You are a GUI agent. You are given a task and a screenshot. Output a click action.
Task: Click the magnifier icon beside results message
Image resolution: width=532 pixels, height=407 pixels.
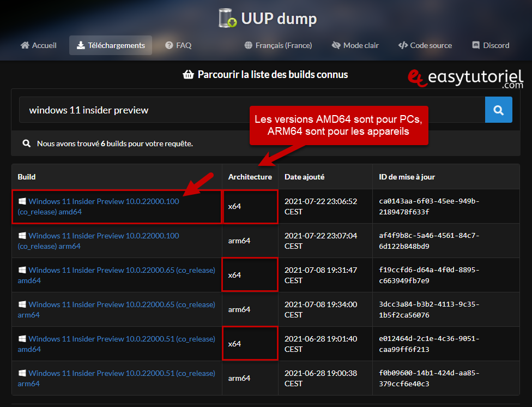click(27, 143)
